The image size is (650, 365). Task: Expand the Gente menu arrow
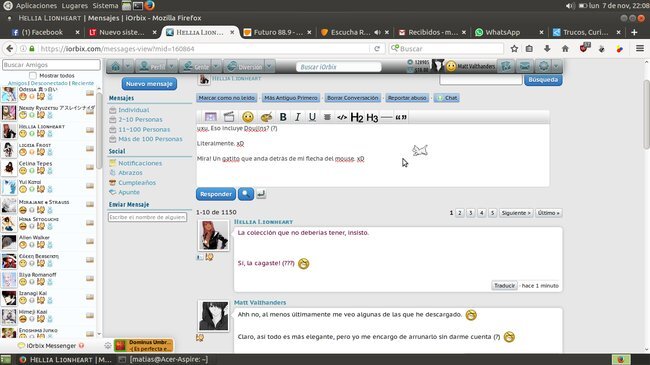[216, 66]
